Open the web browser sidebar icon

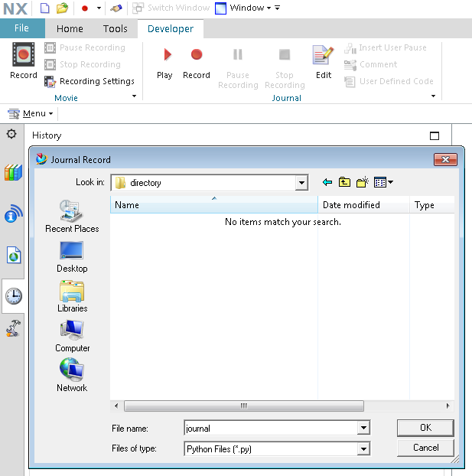[x=14, y=255]
